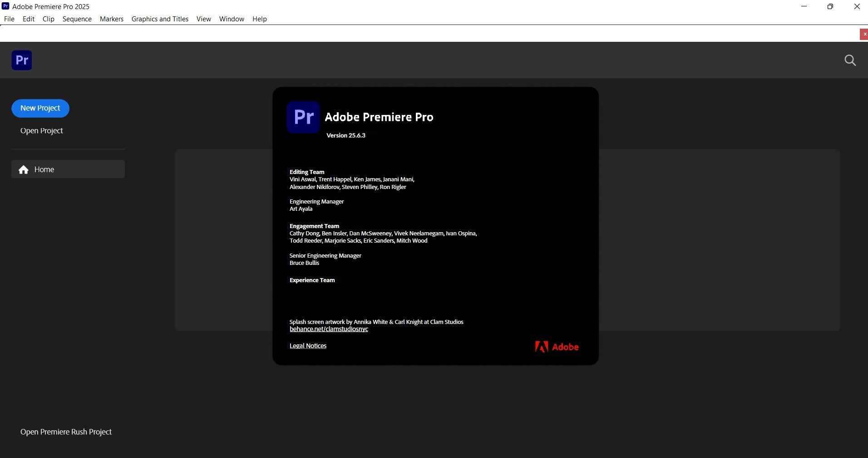The width and height of the screenshot is (868, 458).
Task: Follow the behance.net/clamstudiosnyc link
Action: (x=328, y=329)
